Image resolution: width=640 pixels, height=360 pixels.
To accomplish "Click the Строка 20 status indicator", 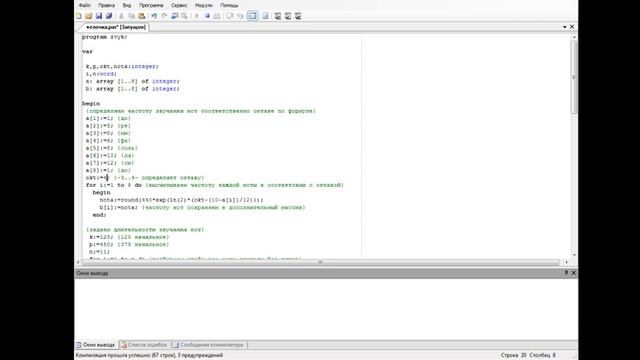I will pyautogui.click(x=513, y=356).
